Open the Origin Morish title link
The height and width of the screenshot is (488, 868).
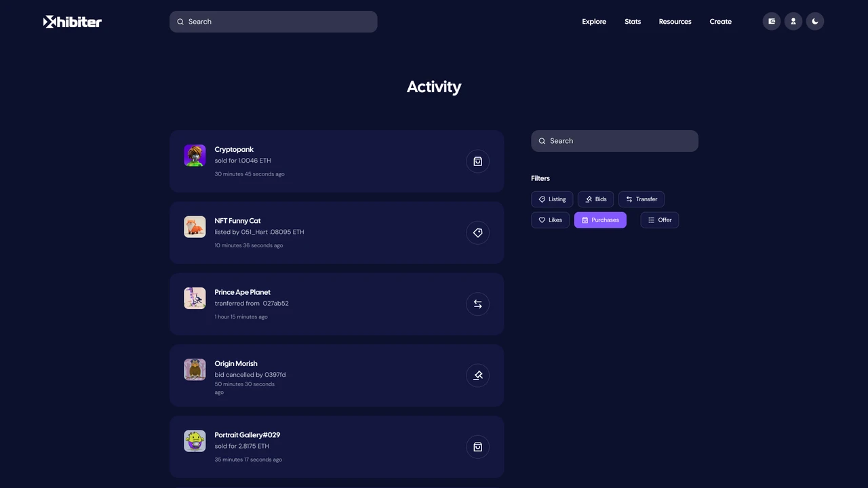pyautogui.click(x=236, y=363)
